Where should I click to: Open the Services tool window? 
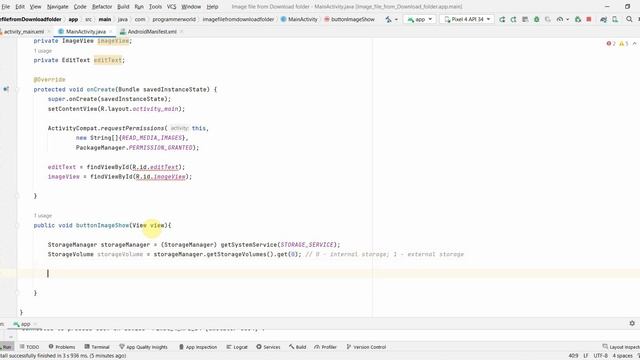coord(268,347)
